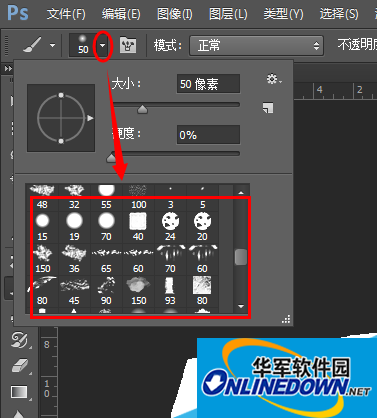This screenshot has height=418, width=377.
Task: Open the 图像(I) menu
Action: coord(175,14)
